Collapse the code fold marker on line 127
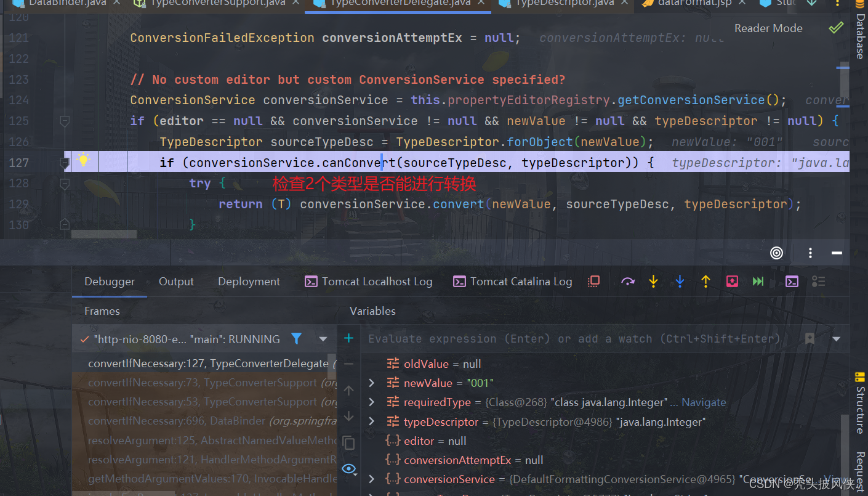868x496 pixels. 65,163
